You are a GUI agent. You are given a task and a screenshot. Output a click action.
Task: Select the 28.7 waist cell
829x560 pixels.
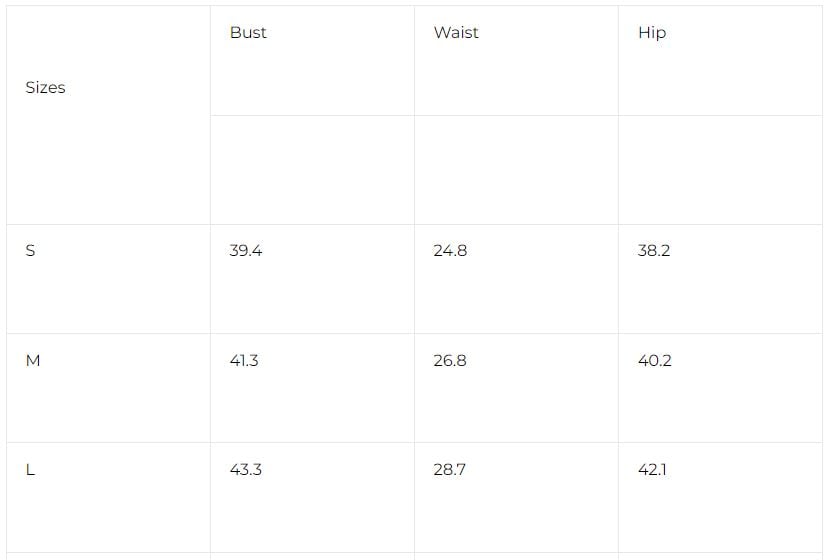pos(449,470)
